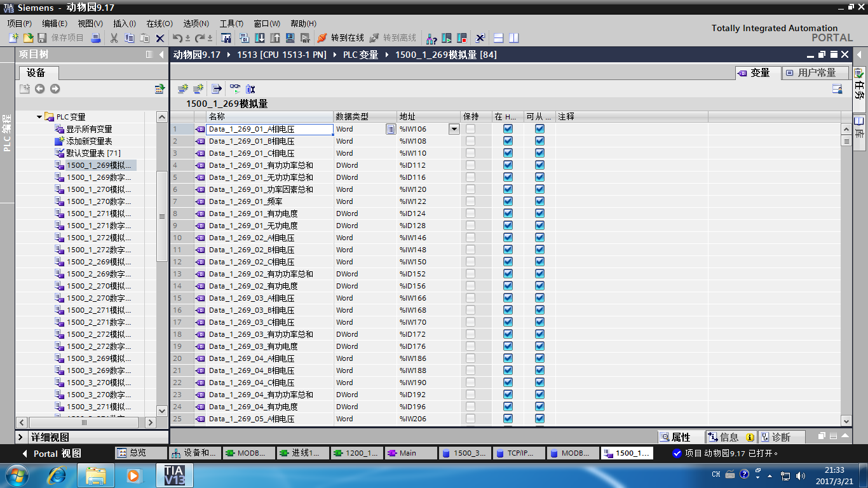Click the tag table vertical scrollbar down arrow
Screen dimensions: 868x488
tap(846, 420)
